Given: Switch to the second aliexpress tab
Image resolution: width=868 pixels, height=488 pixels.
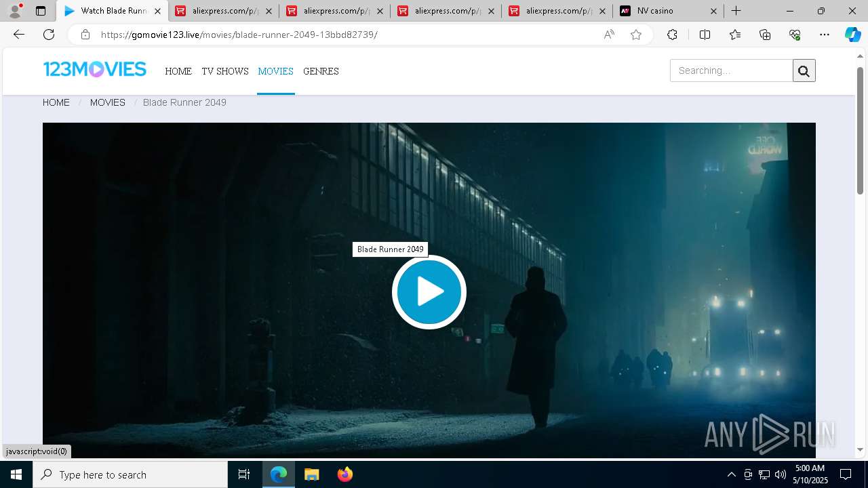Looking at the screenshot, I should click(327, 11).
